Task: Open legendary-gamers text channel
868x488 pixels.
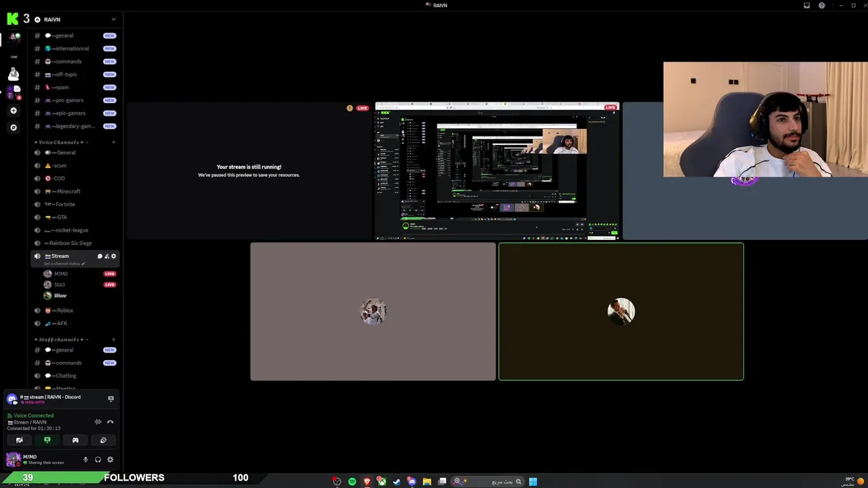Action: pos(75,126)
